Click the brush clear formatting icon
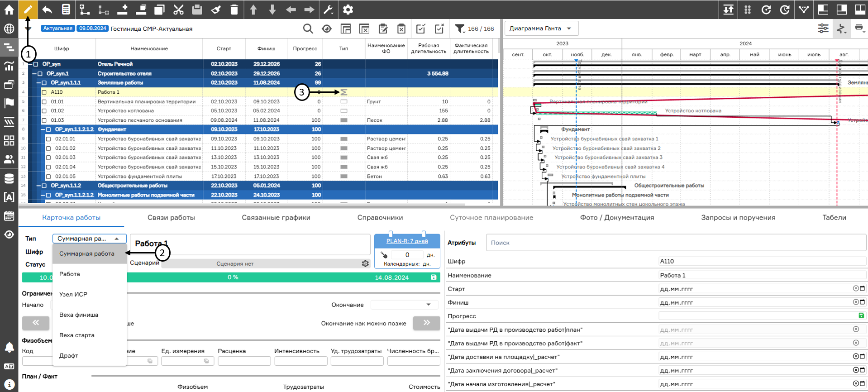The width and height of the screenshot is (868, 392). click(x=216, y=10)
